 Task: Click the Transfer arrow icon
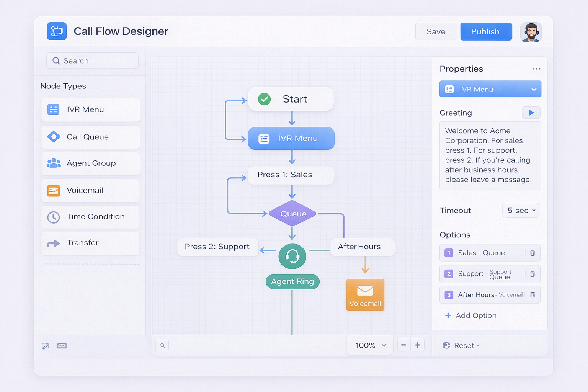tap(54, 243)
